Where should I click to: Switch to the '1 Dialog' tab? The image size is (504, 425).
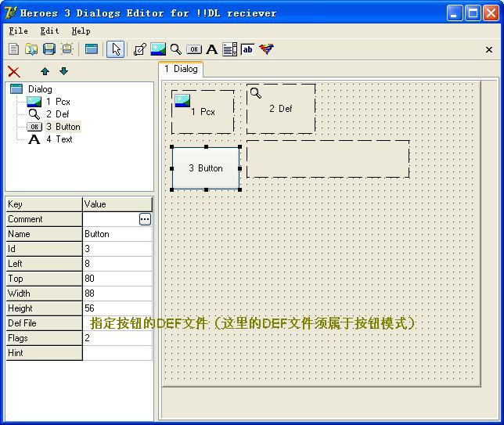(181, 69)
